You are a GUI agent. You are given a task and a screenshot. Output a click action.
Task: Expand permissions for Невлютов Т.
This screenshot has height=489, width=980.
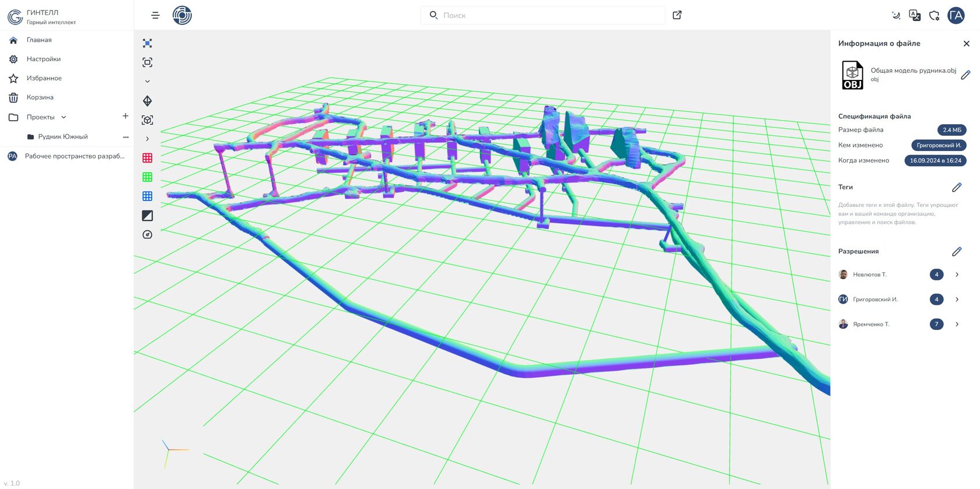[957, 275]
